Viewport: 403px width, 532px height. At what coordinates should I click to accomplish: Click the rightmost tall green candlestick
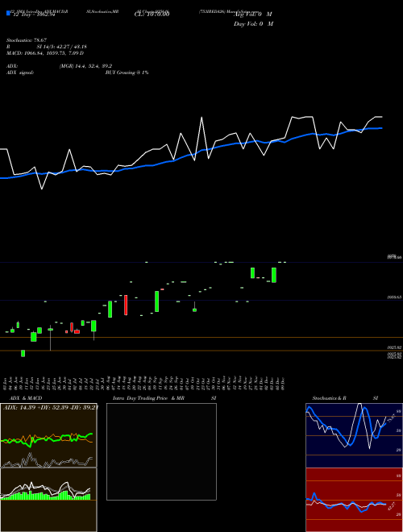coord(274,275)
